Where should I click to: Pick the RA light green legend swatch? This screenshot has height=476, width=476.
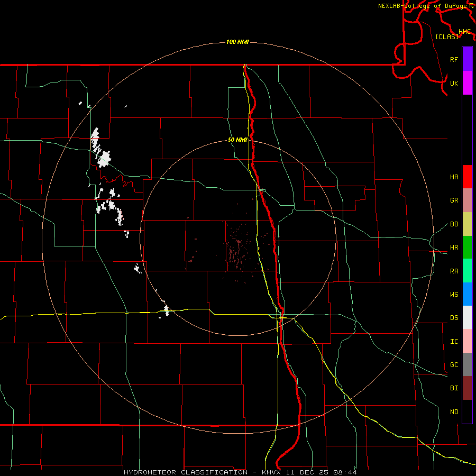467,270
